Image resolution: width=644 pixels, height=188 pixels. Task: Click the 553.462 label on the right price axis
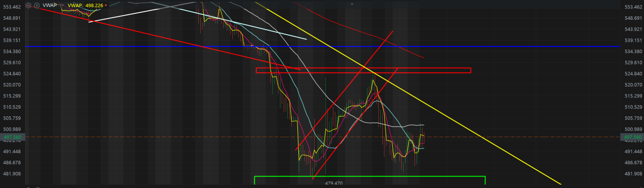tap(634, 7)
